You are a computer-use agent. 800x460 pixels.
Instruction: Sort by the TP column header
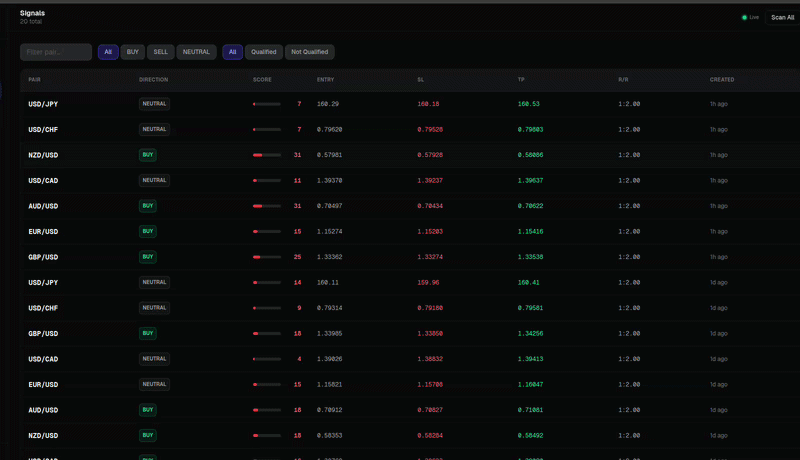[521, 80]
